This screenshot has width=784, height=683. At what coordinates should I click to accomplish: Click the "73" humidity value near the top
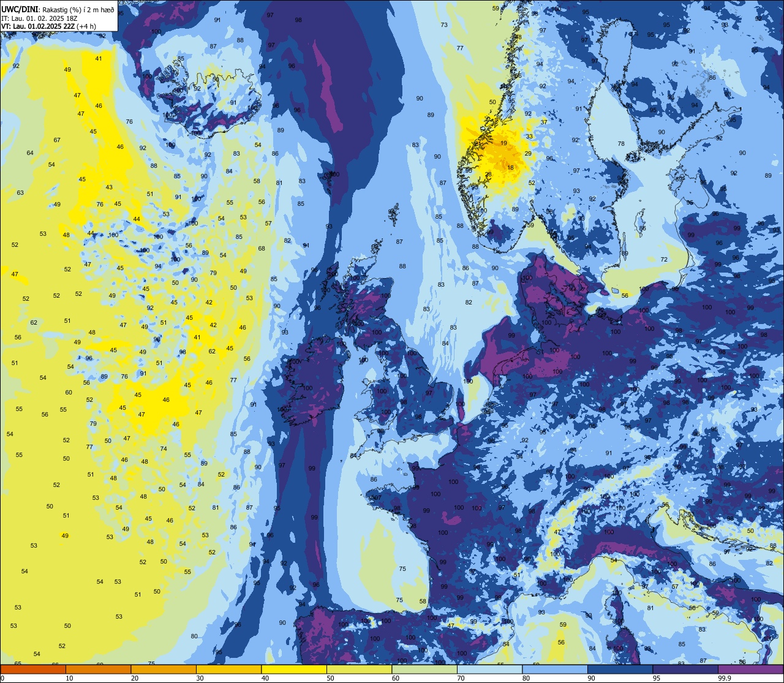(444, 25)
